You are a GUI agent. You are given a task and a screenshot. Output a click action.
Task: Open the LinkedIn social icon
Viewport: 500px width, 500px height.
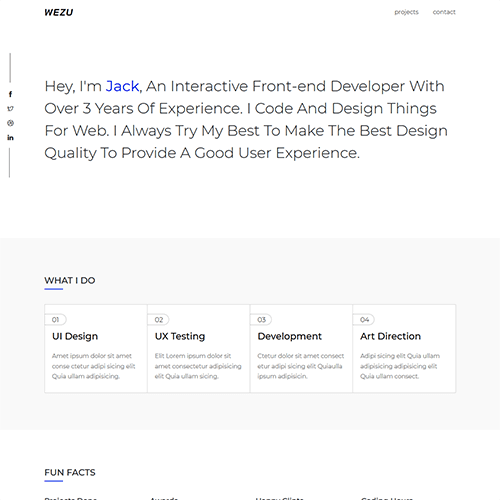tap(10, 137)
